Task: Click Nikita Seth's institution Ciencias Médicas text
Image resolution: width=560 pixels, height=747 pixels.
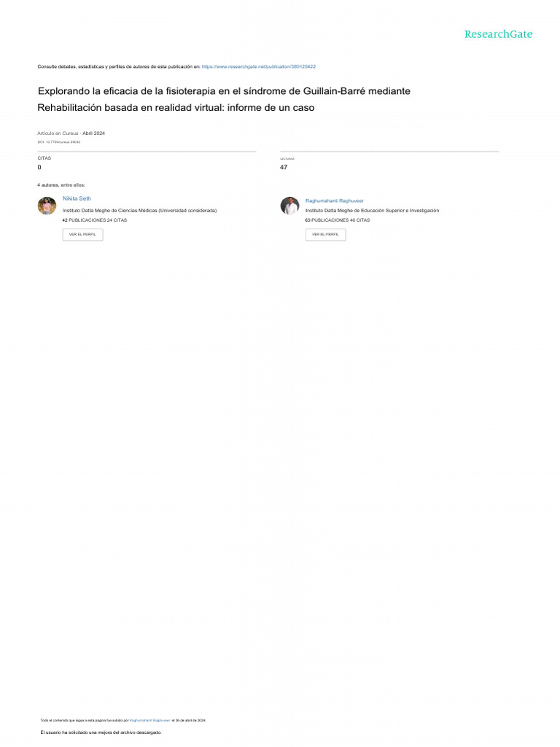Action: click(139, 211)
